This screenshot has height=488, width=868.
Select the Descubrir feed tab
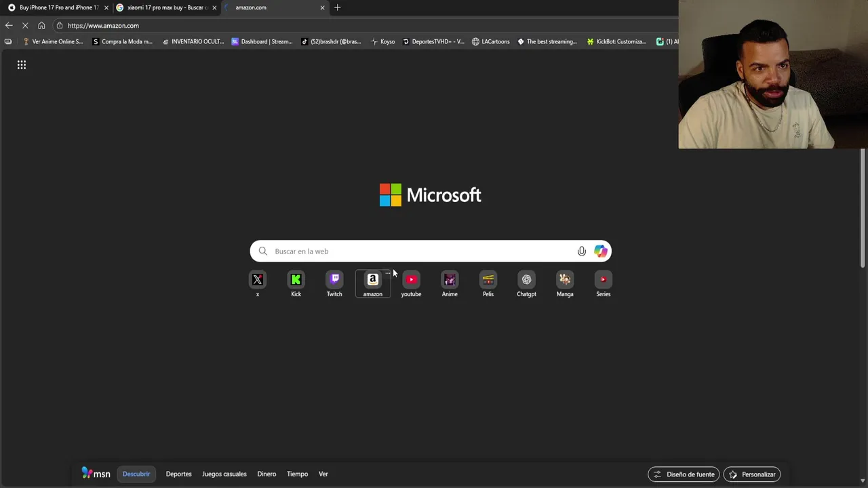point(136,474)
